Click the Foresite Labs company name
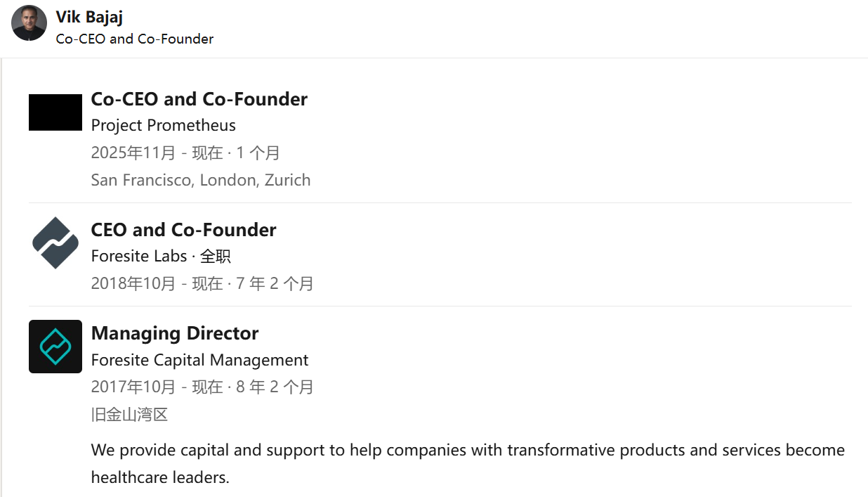Screen dimensions: 868x497 (x=139, y=256)
